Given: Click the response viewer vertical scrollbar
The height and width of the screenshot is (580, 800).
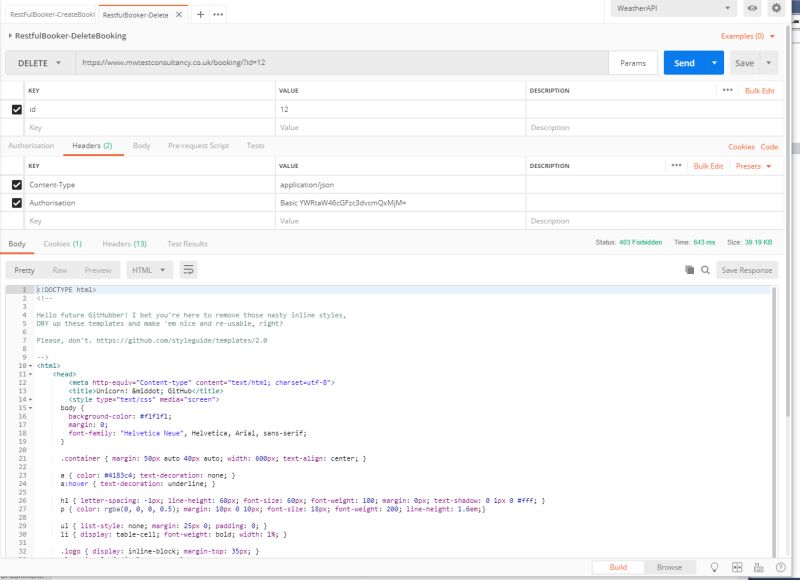Looking at the screenshot, I should click(x=774, y=422).
